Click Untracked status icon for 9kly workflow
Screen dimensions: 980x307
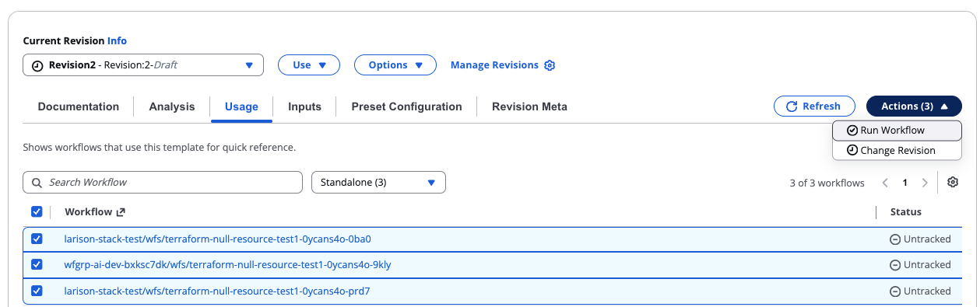(x=895, y=265)
